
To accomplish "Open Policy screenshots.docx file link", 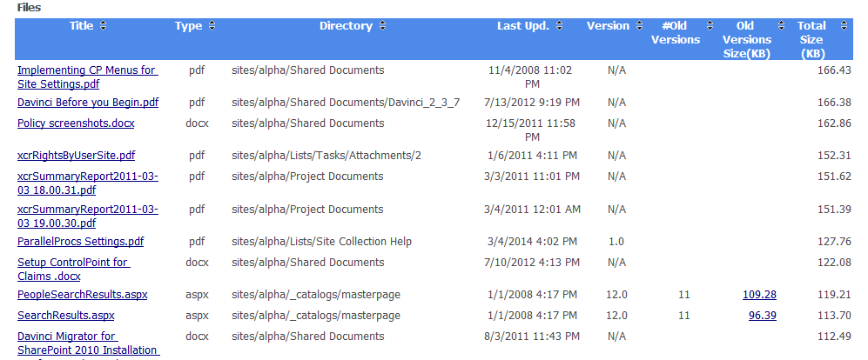I will coord(76,123).
